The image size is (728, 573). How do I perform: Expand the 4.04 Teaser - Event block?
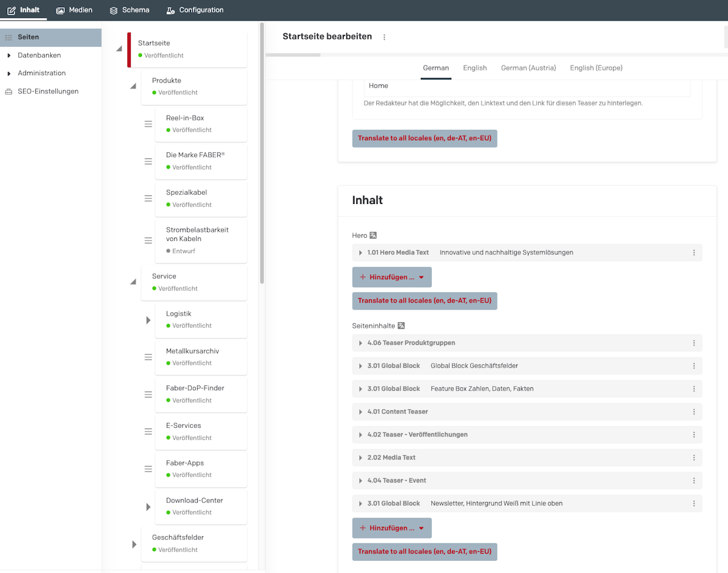[x=361, y=480]
